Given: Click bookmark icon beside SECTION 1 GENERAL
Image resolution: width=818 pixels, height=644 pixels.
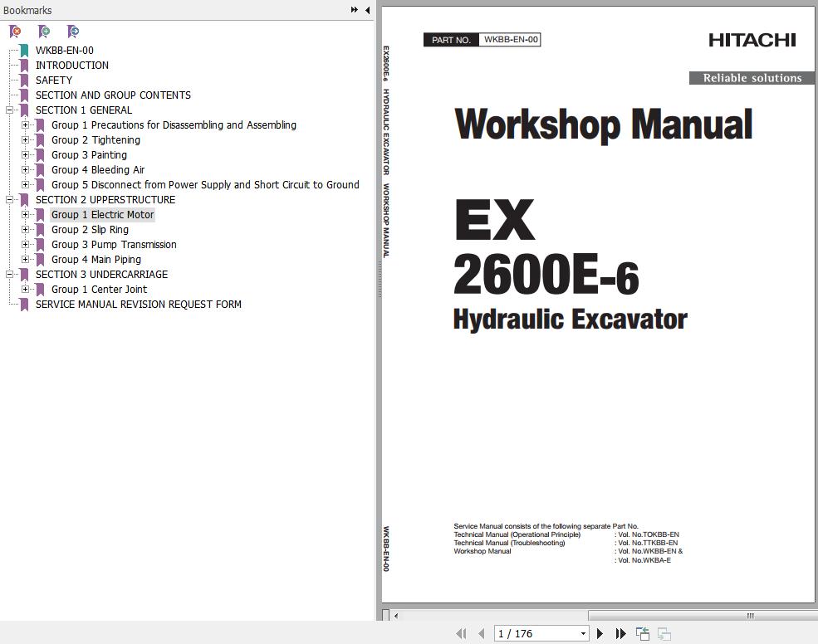Looking at the screenshot, I should [x=24, y=110].
